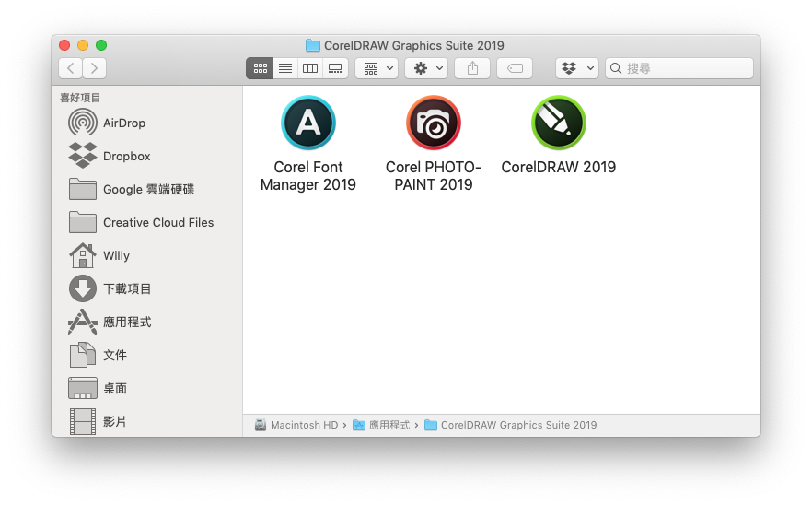Image resolution: width=812 pixels, height=505 pixels.
Task: Click the 下載項目 download arrow icon
Action: (x=82, y=288)
